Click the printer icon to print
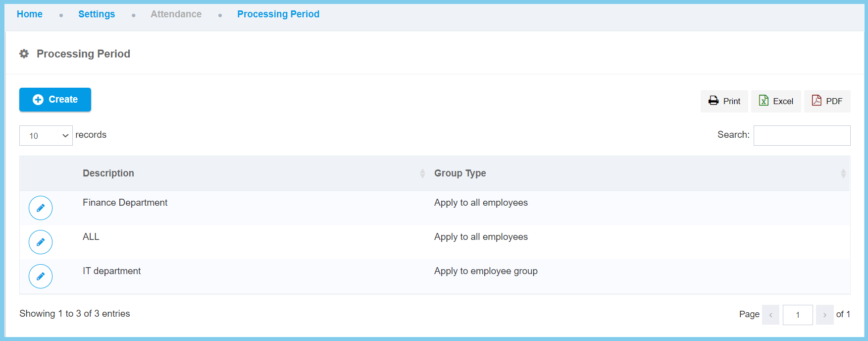 [713, 101]
